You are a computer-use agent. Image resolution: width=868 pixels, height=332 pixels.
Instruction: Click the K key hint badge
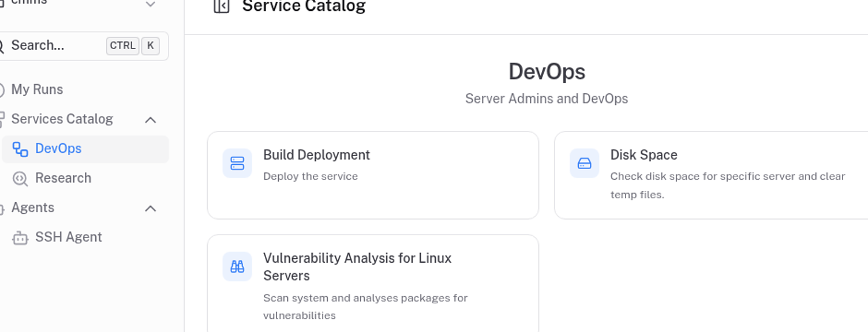(x=150, y=46)
